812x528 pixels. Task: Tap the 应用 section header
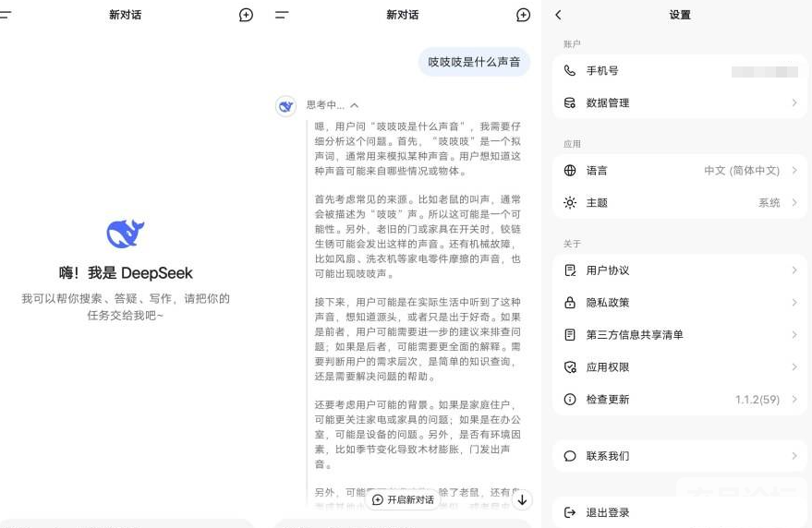572,144
